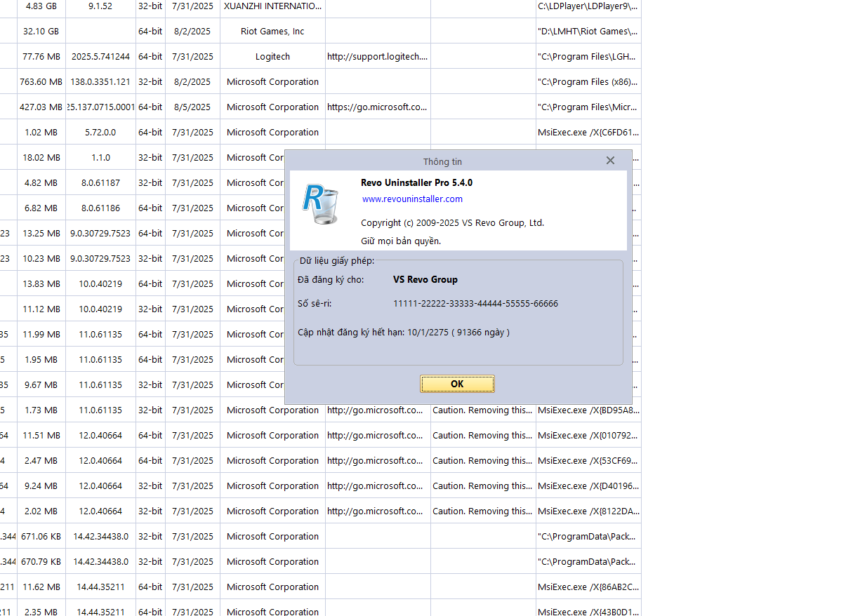
Task: Select the MsiExec.exe /X{C6FD61 uninstall string
Action: [x=588, y=133]
